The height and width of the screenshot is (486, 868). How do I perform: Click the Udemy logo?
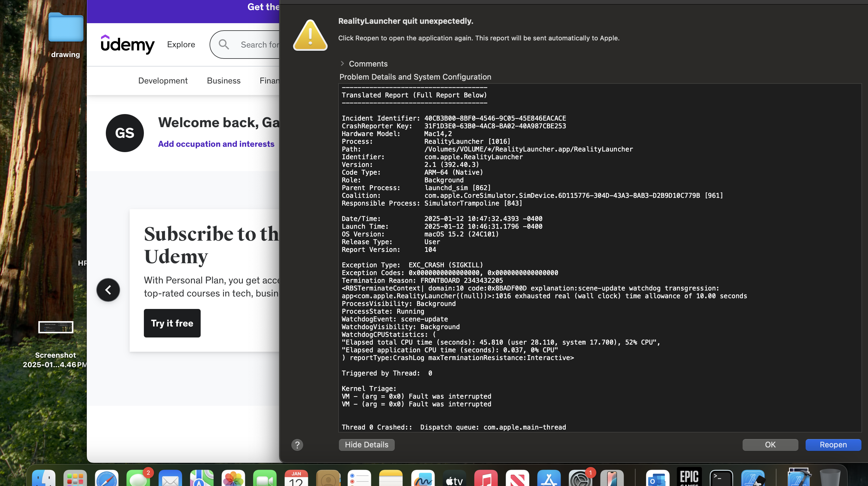click(x=127, y=45)
